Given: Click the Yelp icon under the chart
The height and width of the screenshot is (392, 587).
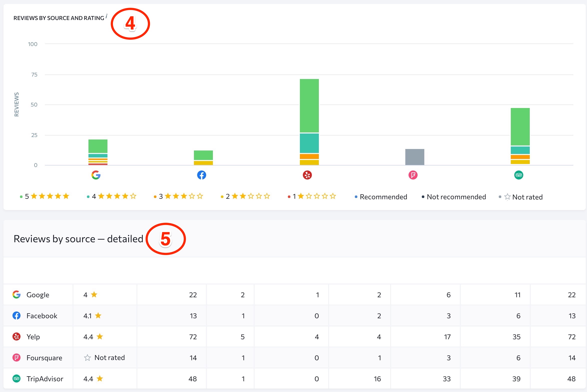Looking at the screenshot, I should point(307,175).
